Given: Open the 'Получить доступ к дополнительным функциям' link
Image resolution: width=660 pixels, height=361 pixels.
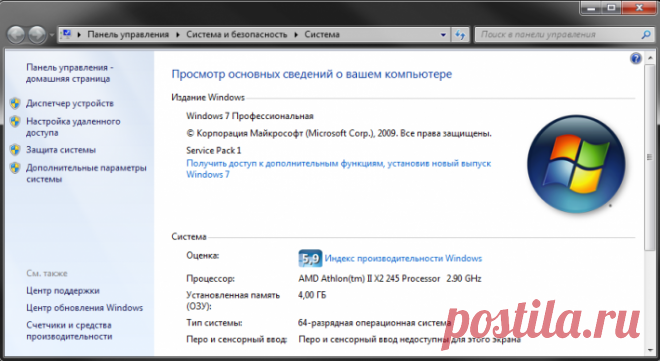Looking at the screenshot, I should 338,169.
